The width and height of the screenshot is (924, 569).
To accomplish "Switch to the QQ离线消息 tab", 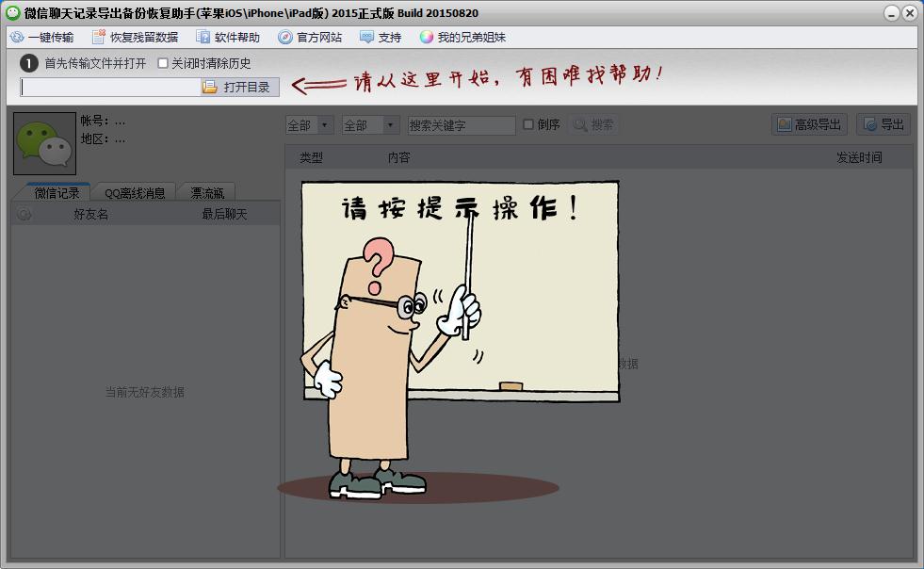I will [135, 193].
